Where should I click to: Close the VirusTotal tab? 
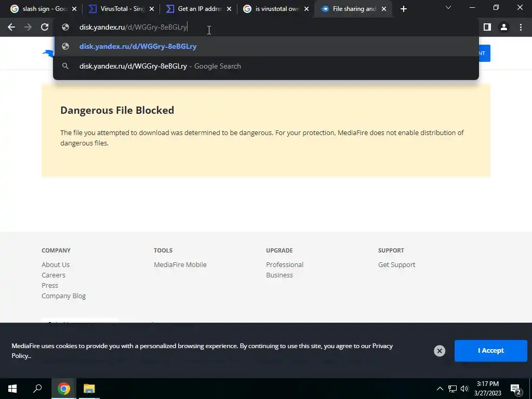152,9
